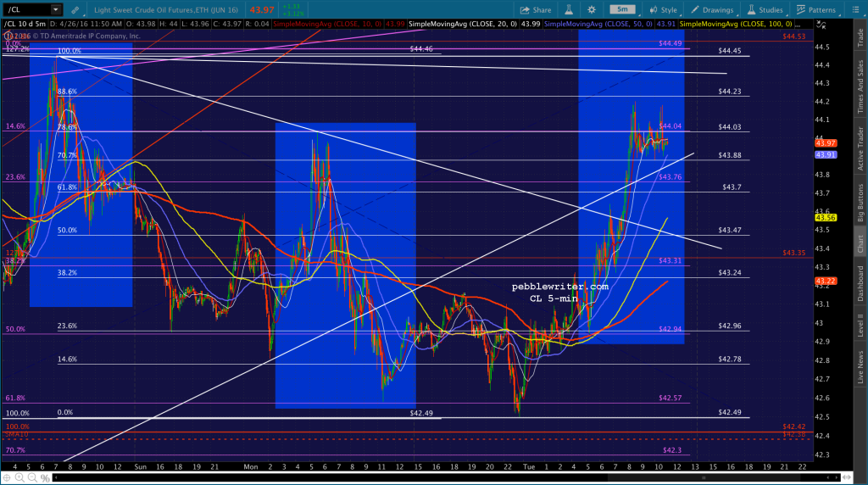Image resolution: width=868 pixels, height=485 pixels.
Task: Open the Studies menu
Action: point(765,10)
